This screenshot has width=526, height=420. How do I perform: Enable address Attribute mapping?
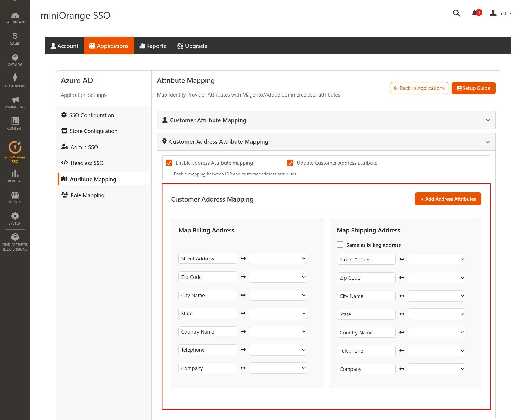(x=169, y=163)
